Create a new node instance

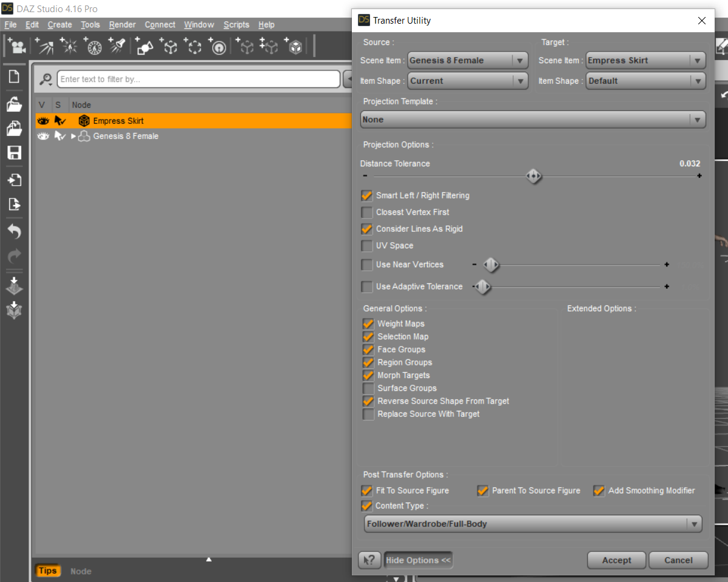pos(244,46)
